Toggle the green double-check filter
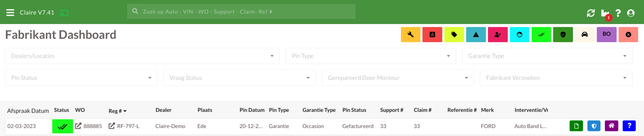Viewport: 644px width, 136px height. coord(541,35)
